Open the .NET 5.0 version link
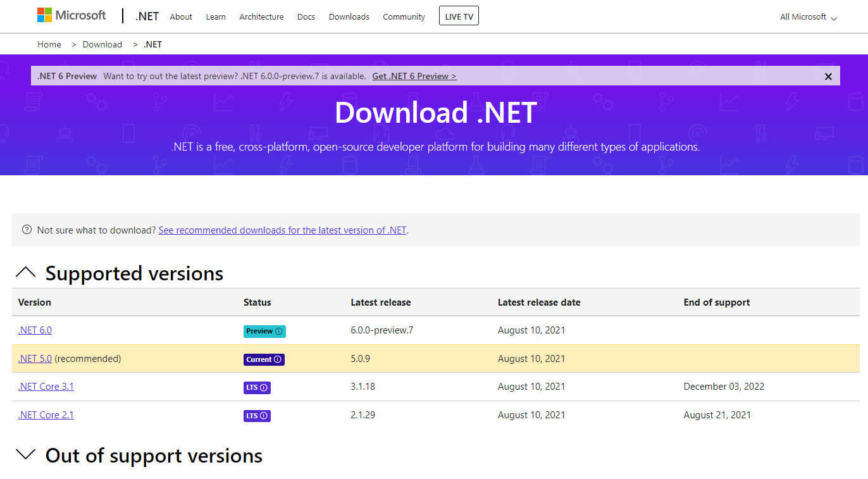The width and height of the screenshot is (868, 479). tap(35, 359)
